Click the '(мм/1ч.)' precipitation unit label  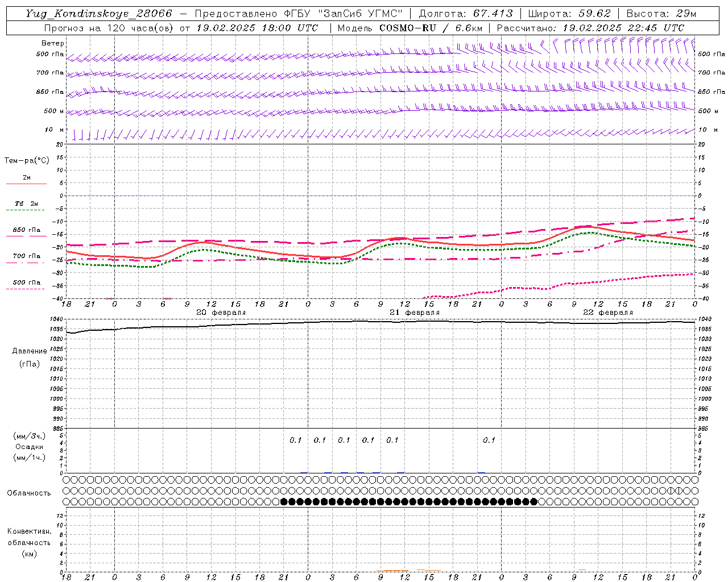click(30, 458)
